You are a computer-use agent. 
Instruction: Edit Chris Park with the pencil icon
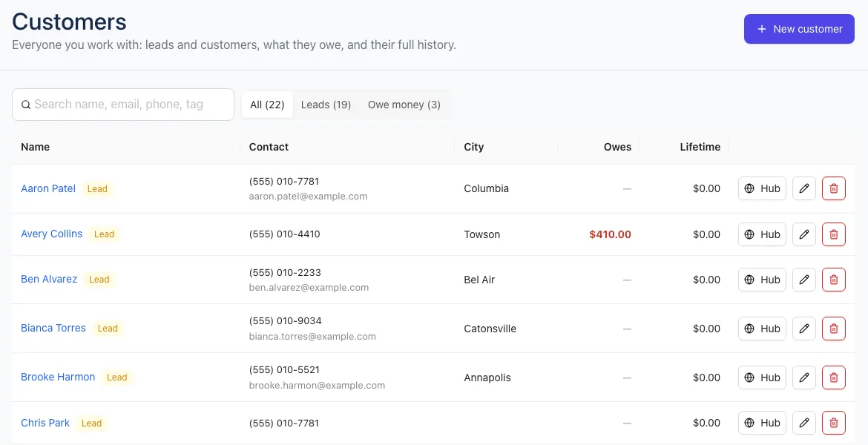coord(803,423)
